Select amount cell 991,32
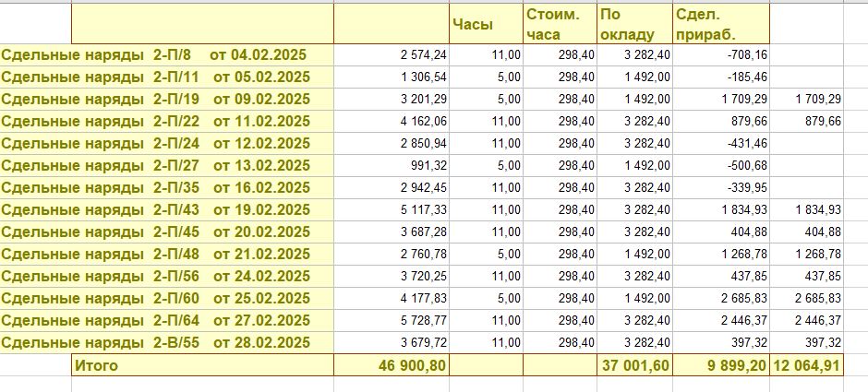The image size is (868, 392). (392, 166)
